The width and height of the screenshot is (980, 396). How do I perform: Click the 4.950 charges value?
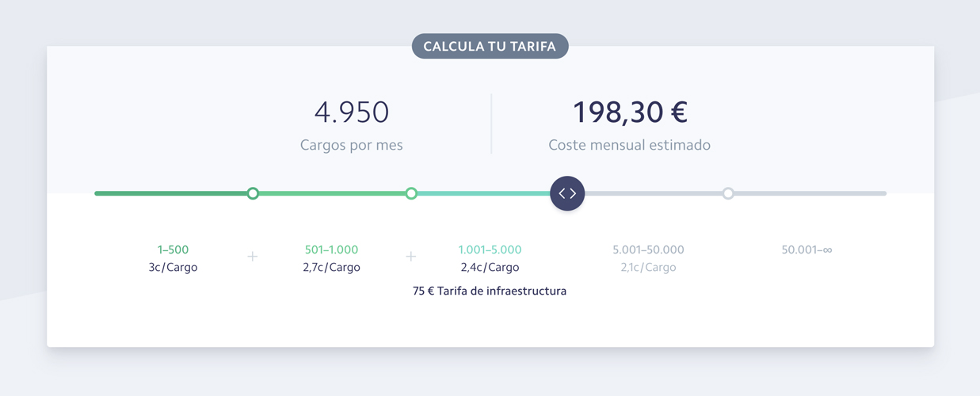[352, 112]
